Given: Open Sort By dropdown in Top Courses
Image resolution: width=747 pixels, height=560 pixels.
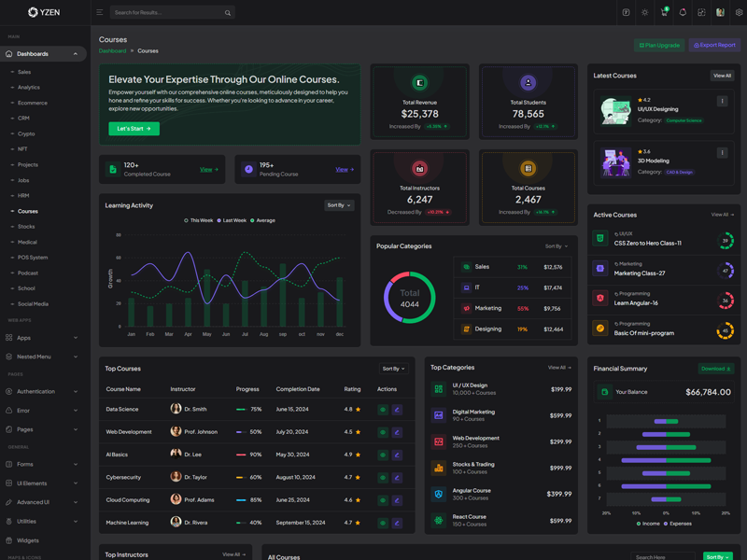Looking at the screenshot, I should (393, 369).
